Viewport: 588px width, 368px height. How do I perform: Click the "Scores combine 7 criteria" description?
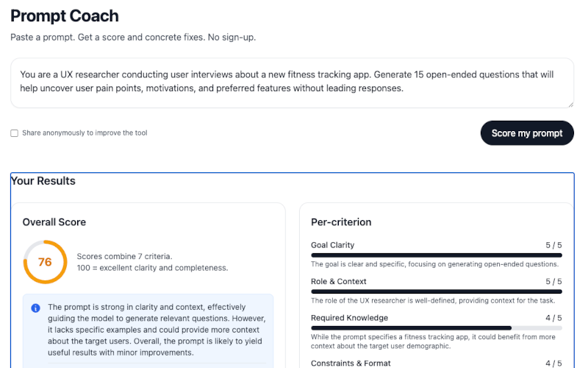(123, 256)
